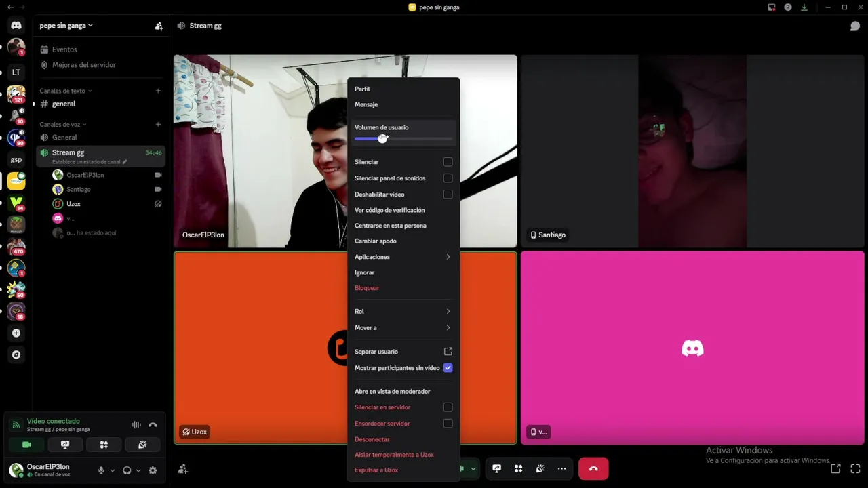Screen dimensions: 868x488
Task: Open microphone input options arrow
Action: point(113,470)
